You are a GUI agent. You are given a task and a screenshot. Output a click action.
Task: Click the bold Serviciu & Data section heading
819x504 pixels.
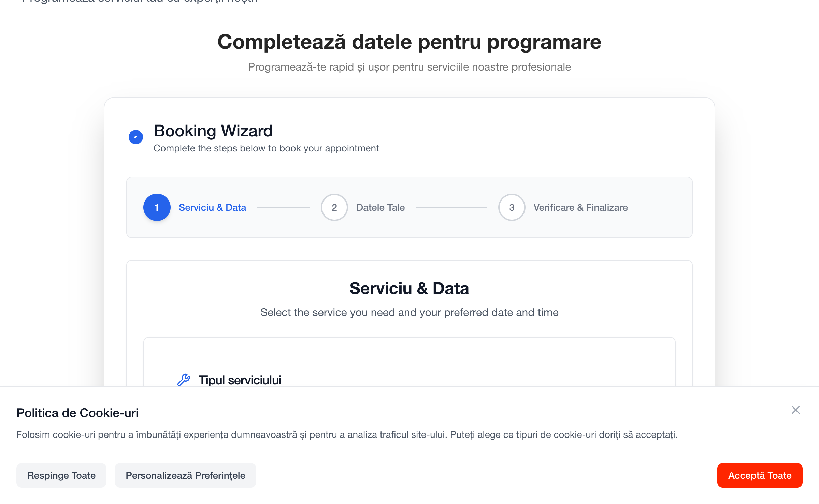409,288
